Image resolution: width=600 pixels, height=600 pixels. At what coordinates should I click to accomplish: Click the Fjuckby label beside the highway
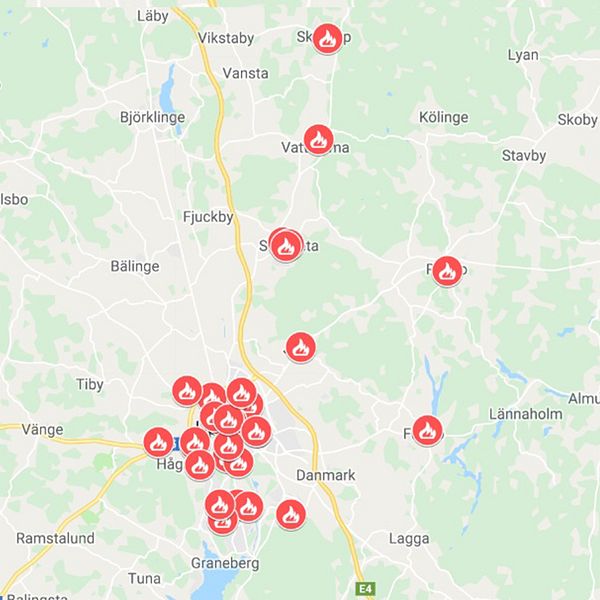point(208,217)
